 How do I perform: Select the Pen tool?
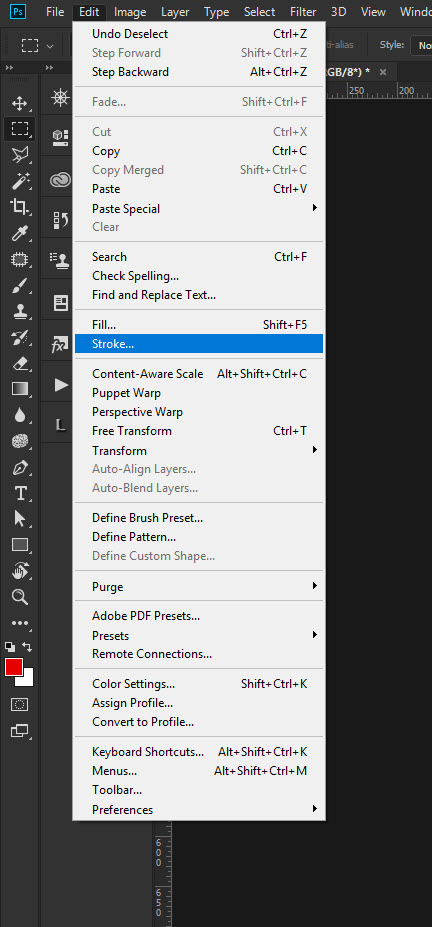coord(20,468)
